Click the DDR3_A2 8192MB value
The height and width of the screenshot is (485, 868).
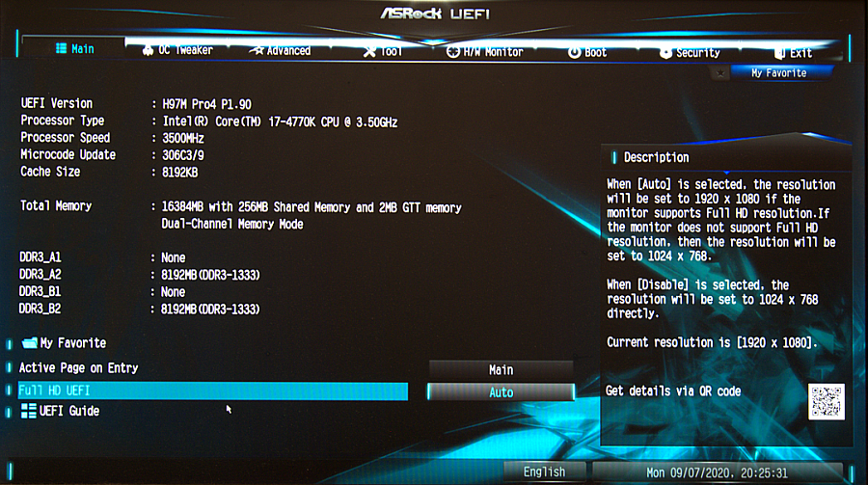coord(210,275)
